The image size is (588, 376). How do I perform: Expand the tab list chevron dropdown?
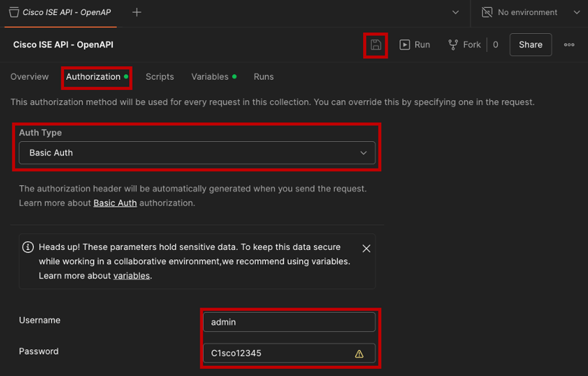click(455, 12)
